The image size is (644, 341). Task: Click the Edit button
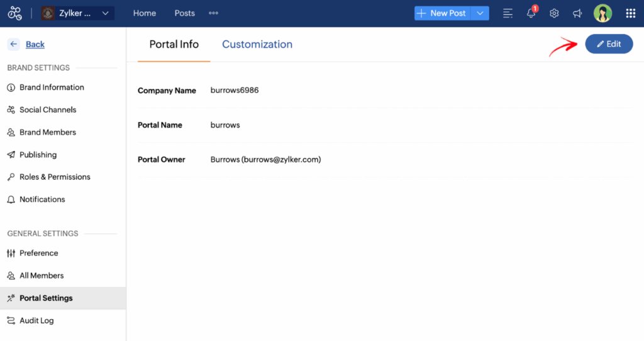click(609, 44)
